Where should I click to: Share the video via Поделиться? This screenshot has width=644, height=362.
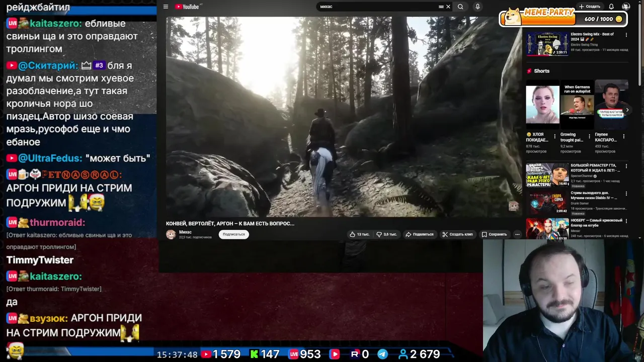[420, 234]
